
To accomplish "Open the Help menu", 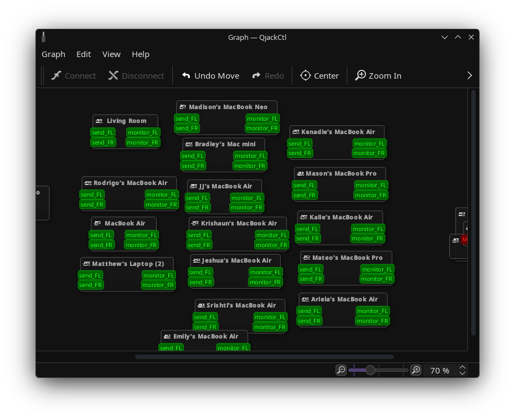I will 141,54.
